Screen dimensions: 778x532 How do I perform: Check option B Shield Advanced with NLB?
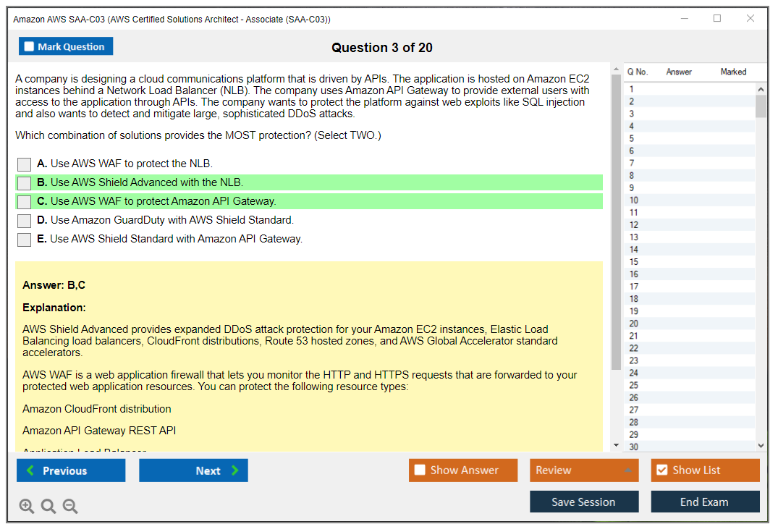point(25,183)
